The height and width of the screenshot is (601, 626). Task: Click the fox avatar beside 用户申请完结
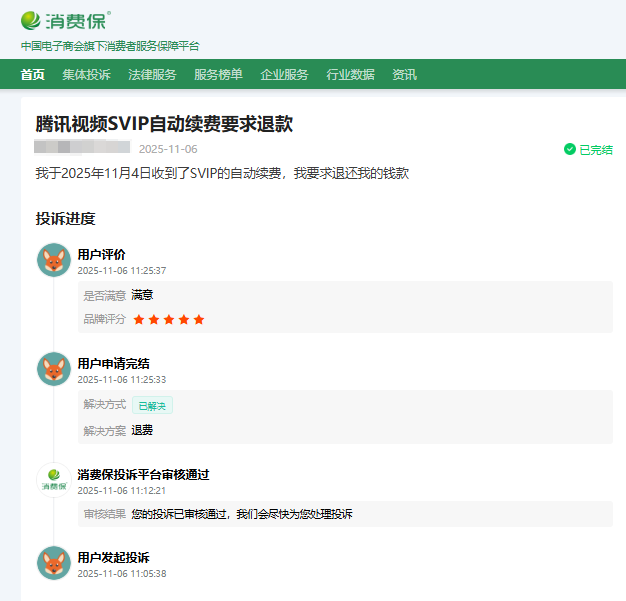point(54,369)
